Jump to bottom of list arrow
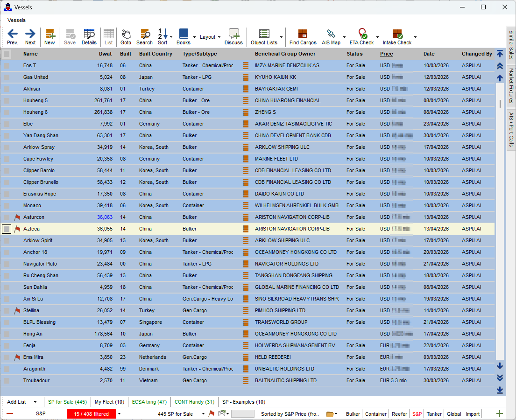 tap(500, 390)
